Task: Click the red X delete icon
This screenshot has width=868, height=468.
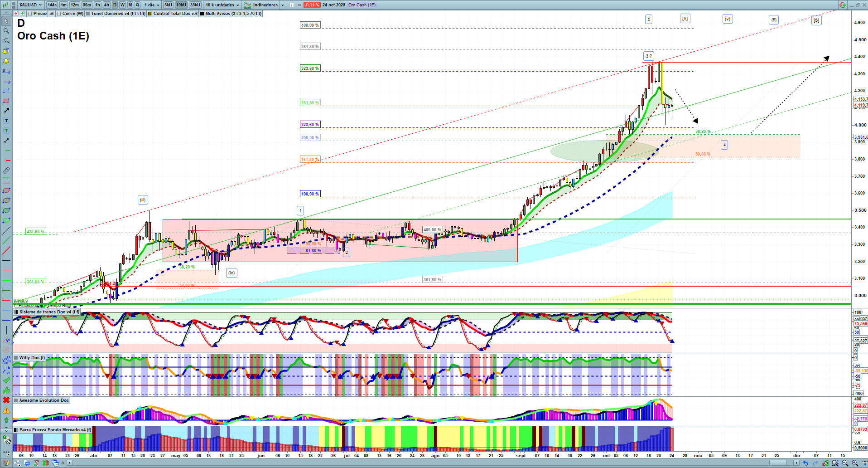Action: click(6, 400)
